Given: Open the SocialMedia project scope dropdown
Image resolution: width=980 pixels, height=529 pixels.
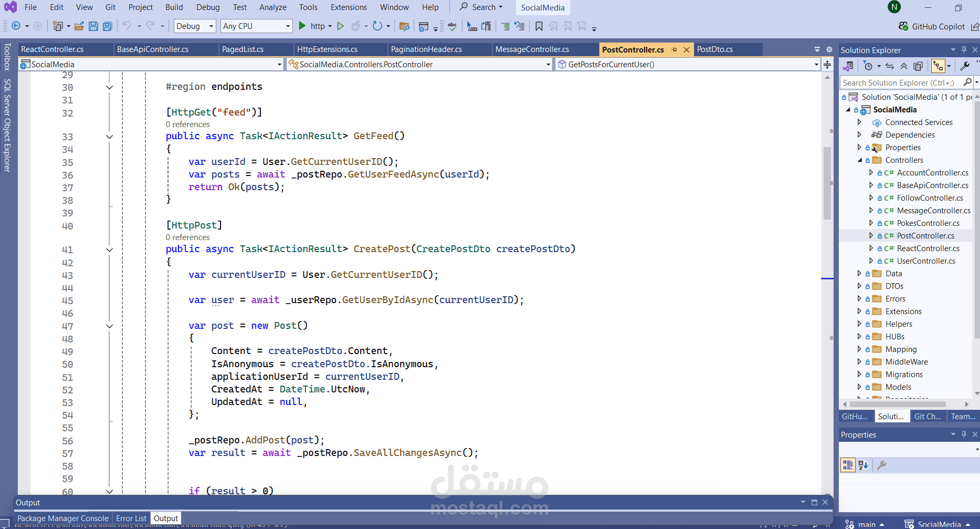Looking at the screenshot, I should [x=151, y=65].
